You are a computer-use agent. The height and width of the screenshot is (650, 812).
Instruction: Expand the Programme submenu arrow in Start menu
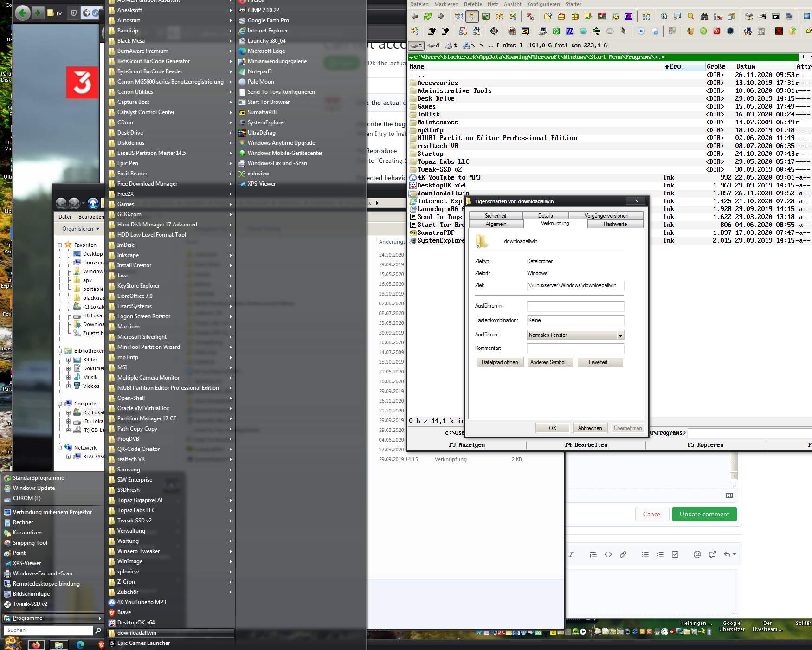pyautogui.click(x=100, y=618)
